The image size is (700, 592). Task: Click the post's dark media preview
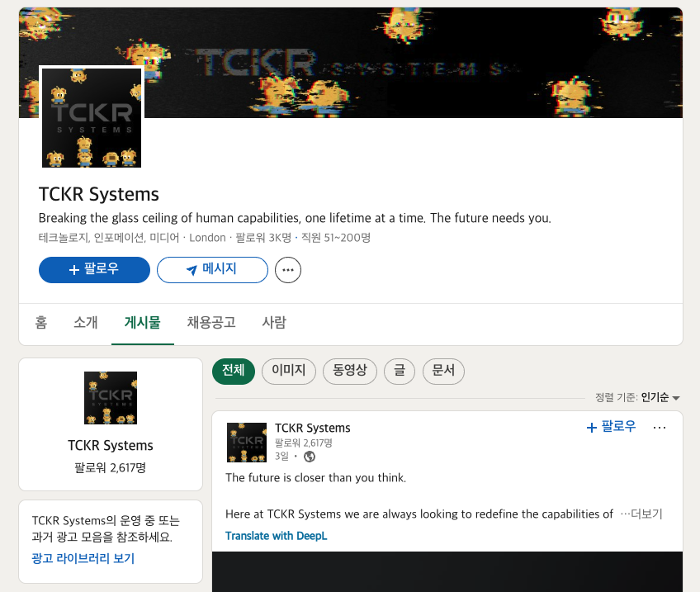point(447,571)
